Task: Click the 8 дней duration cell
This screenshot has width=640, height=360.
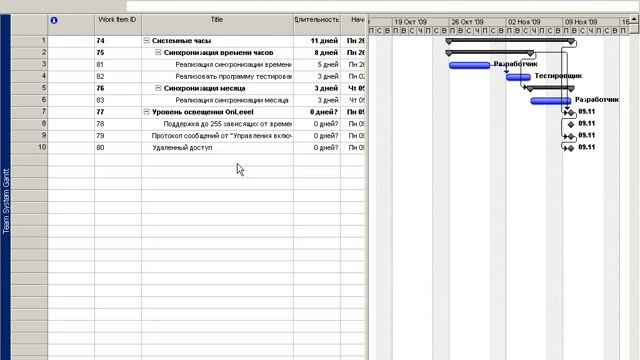Action: pyautogui.click(x=317, y=53)
